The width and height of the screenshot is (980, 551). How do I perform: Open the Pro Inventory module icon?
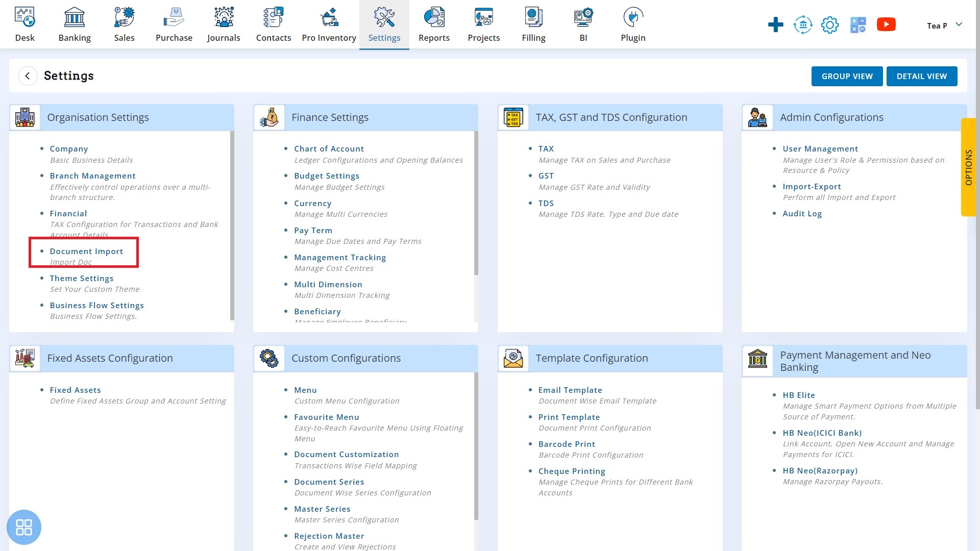(x=329, y=17)
